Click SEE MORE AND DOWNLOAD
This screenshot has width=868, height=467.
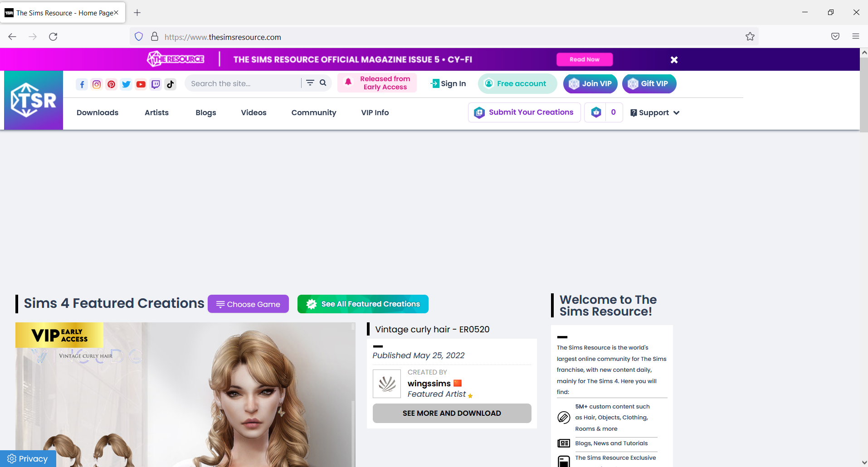point(451,413)
